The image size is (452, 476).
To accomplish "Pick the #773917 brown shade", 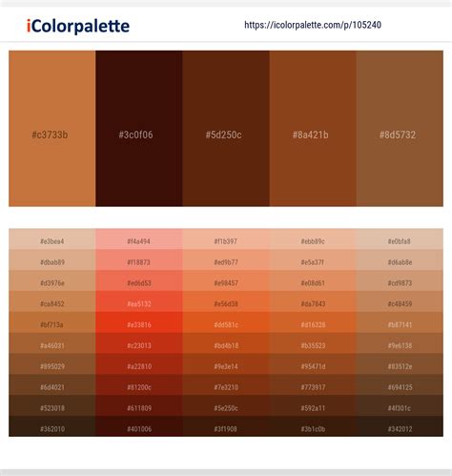I will (313, 384).
